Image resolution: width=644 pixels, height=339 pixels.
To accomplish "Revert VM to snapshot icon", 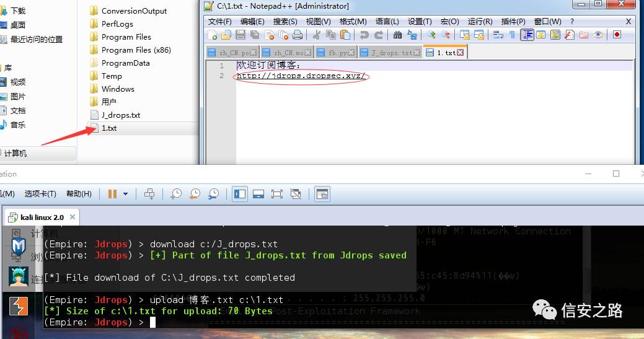I will tap(195, 194).
